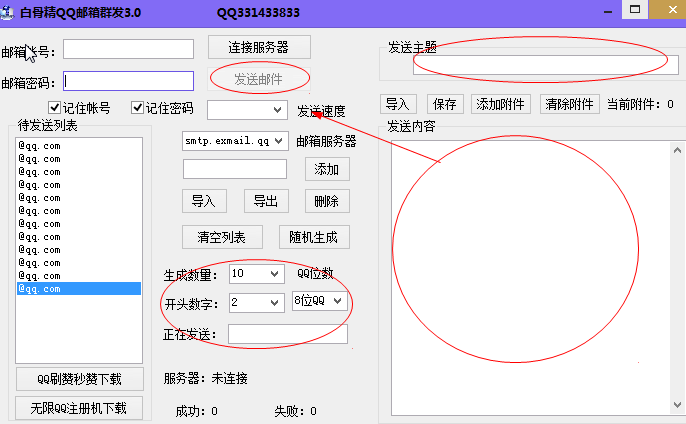Click the 发送邮件 button
This screenshot has height=424, width=686.
pyautogui.click(x=259, y=79)
